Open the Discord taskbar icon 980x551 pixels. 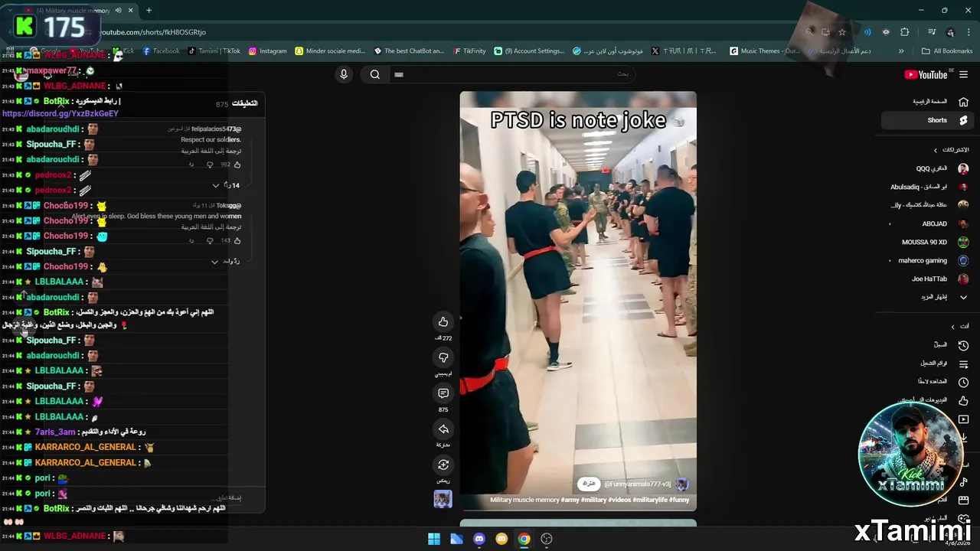[x=479, y=539]
